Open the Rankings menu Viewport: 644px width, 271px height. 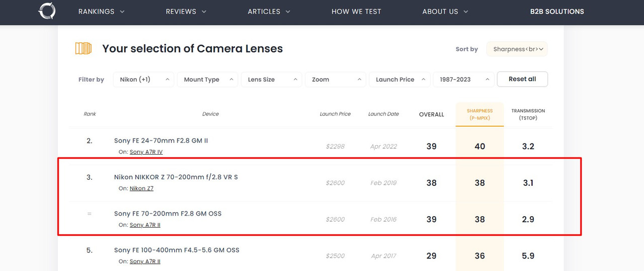click(x=102, y=11)
